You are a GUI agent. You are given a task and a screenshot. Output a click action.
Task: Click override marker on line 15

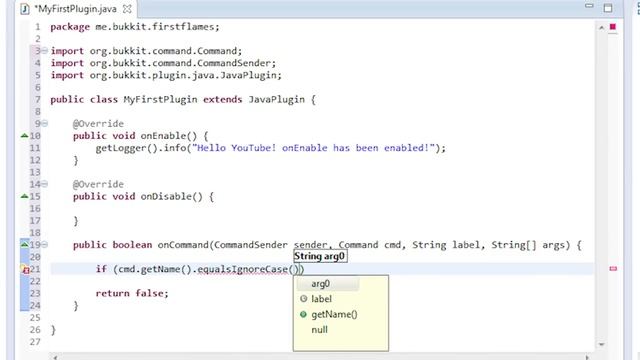click(24, 196)
